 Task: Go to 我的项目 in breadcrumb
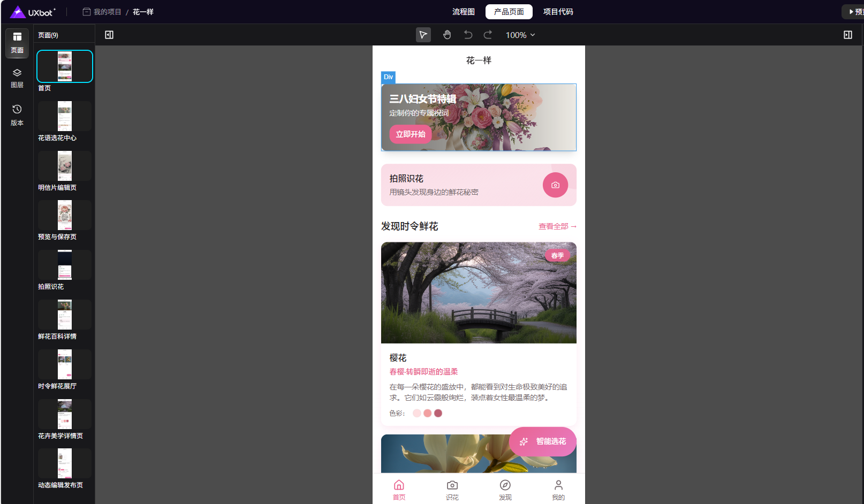107,12
